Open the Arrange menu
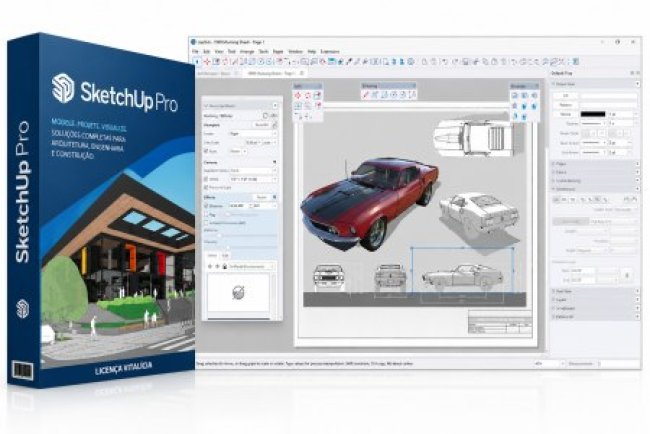 pos(247,51)
